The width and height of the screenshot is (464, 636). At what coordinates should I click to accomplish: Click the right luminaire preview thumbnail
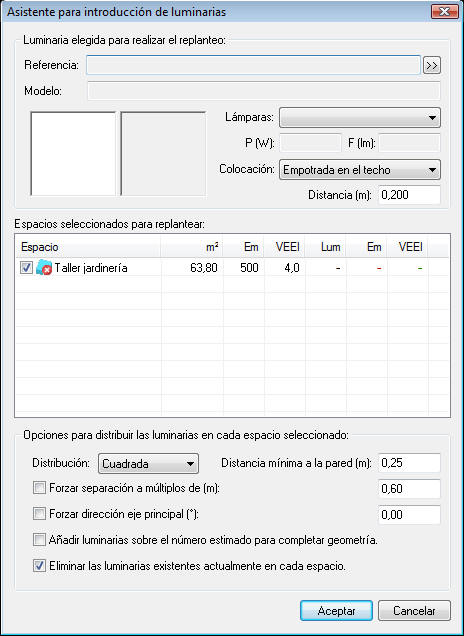[x=163, y=154]
